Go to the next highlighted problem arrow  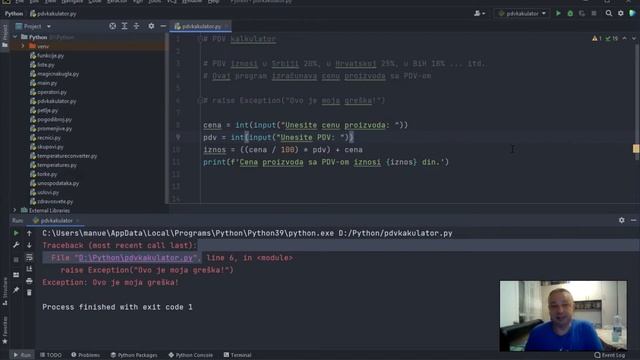pyautogui.click(x=633, y=38)
